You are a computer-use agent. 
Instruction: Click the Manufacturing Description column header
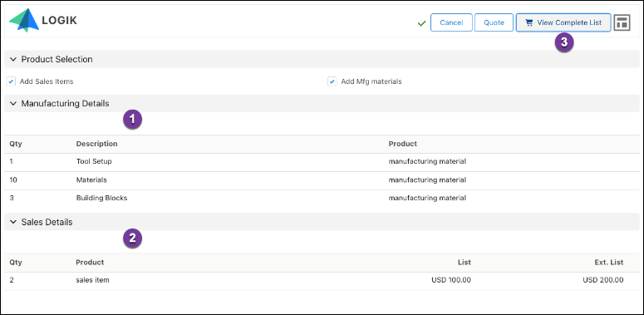[97, 144]
